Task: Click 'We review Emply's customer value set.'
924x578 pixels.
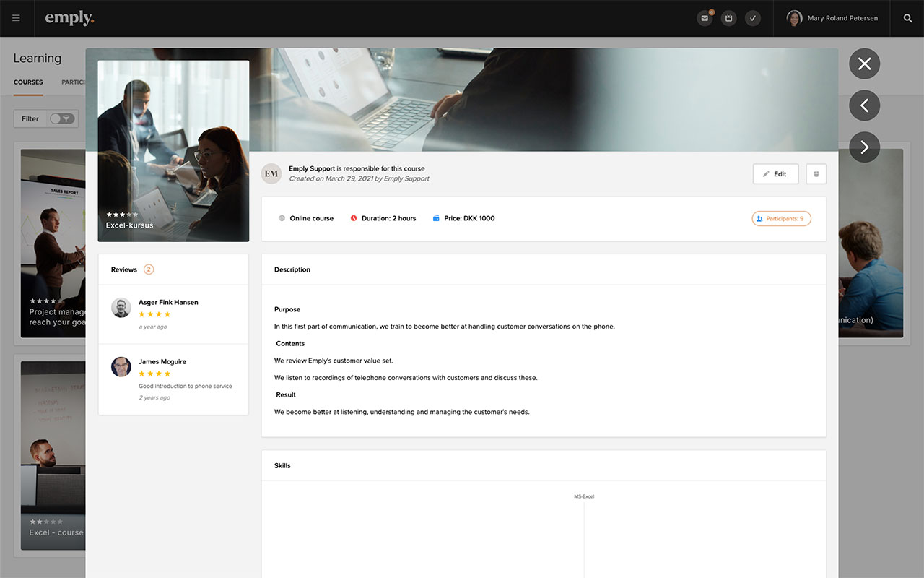Action: [334, 361]
